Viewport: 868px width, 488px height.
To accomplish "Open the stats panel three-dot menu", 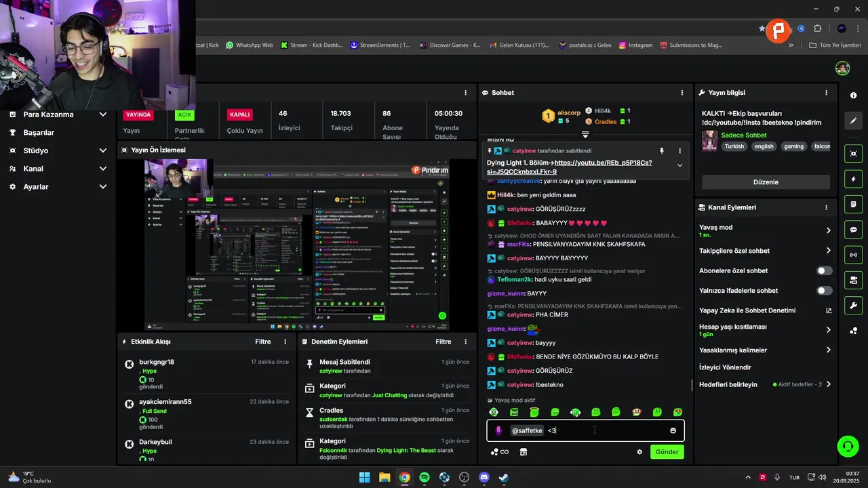I will (x=465, y=93).
